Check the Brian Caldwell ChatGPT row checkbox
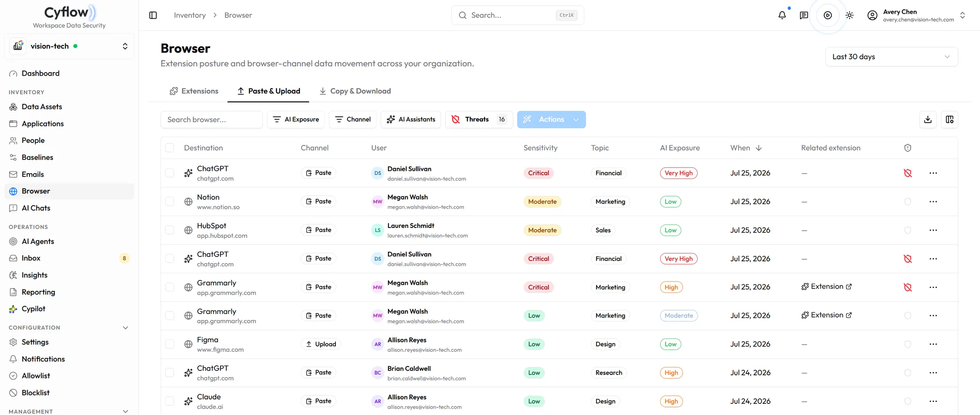 [x=170, y=372]
